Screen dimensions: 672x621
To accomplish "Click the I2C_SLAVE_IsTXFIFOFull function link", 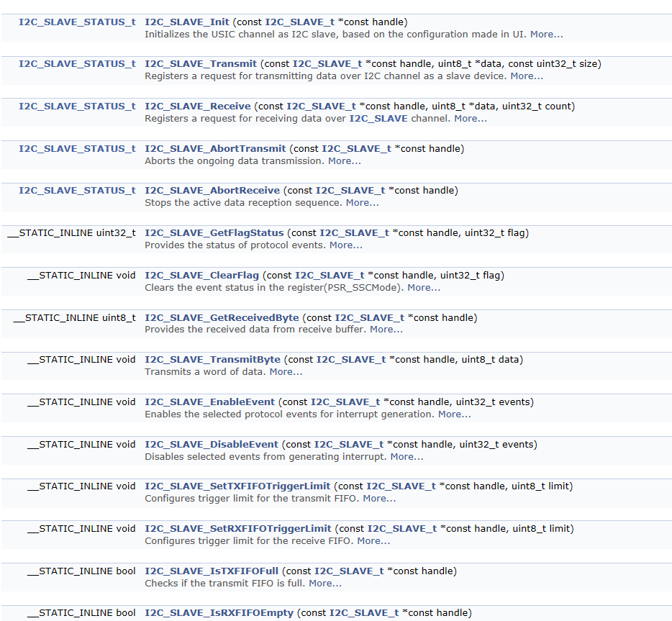I will point(212,571).
